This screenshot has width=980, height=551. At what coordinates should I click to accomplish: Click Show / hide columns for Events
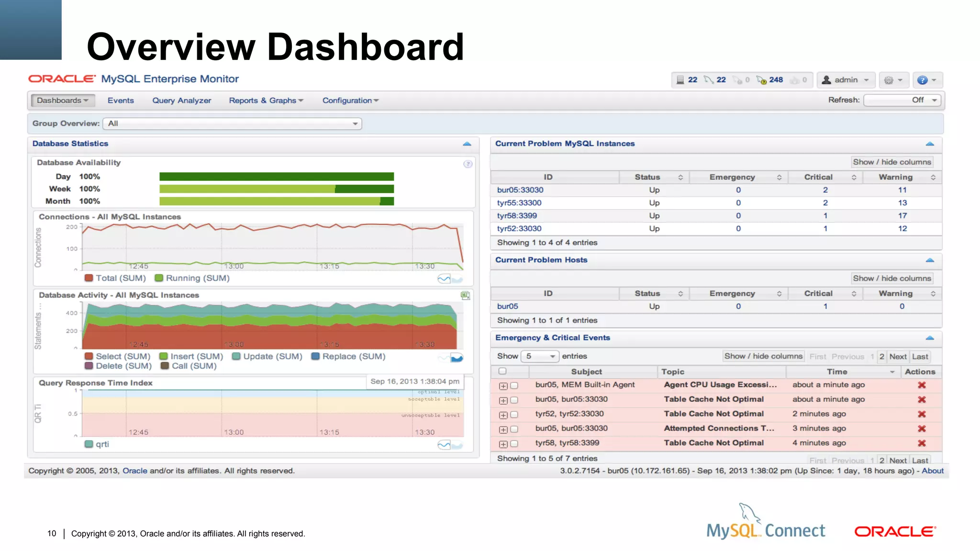(x=763, y=356)
